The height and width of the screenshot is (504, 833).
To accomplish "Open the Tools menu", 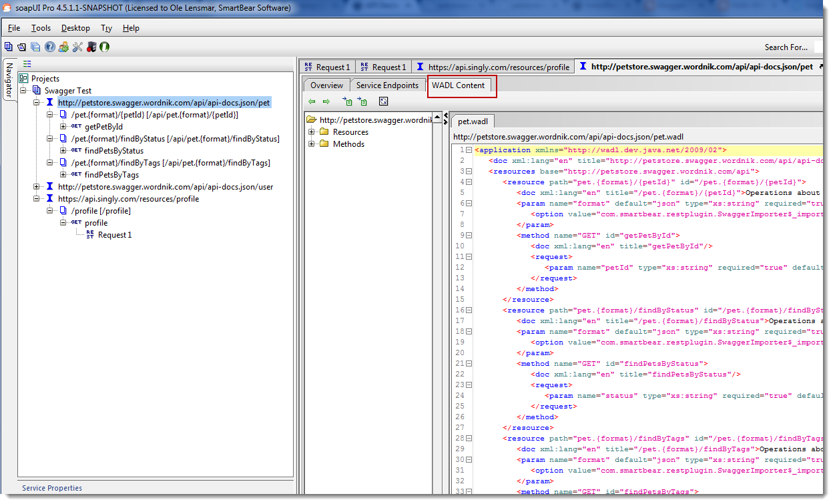I will tap(41, 28).
